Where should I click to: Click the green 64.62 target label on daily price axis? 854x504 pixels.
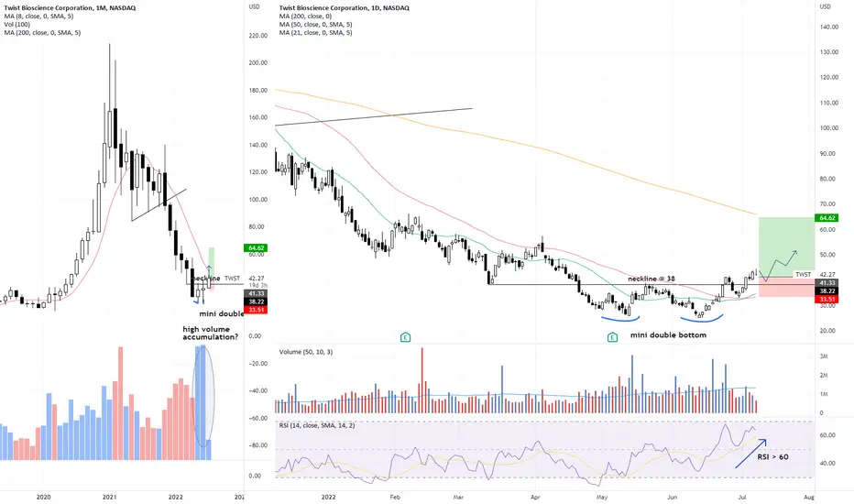coord(827,218)
